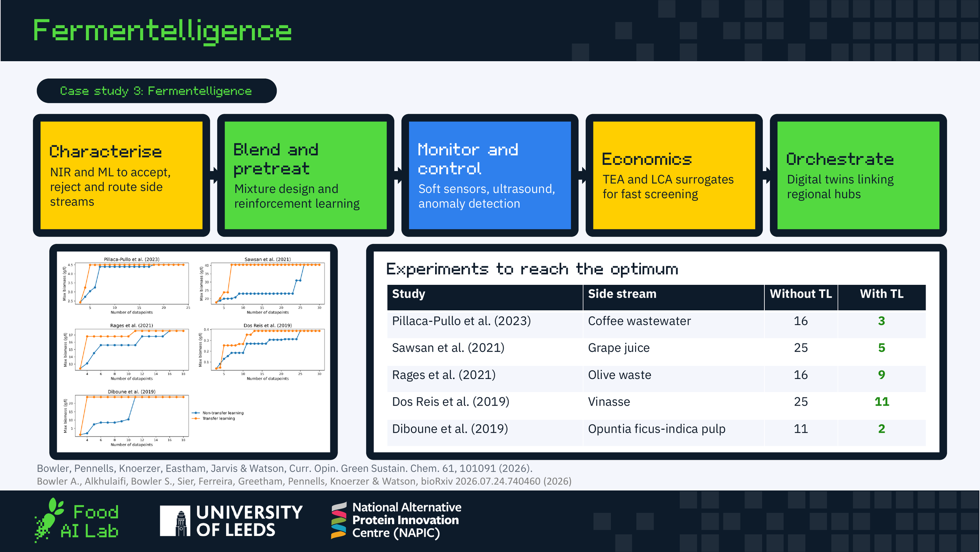The height and width of the screenshot is (552, 980).
Task: Click the Dos Reis et al. (2019) table cell
Action: click(x=485, y=405)
